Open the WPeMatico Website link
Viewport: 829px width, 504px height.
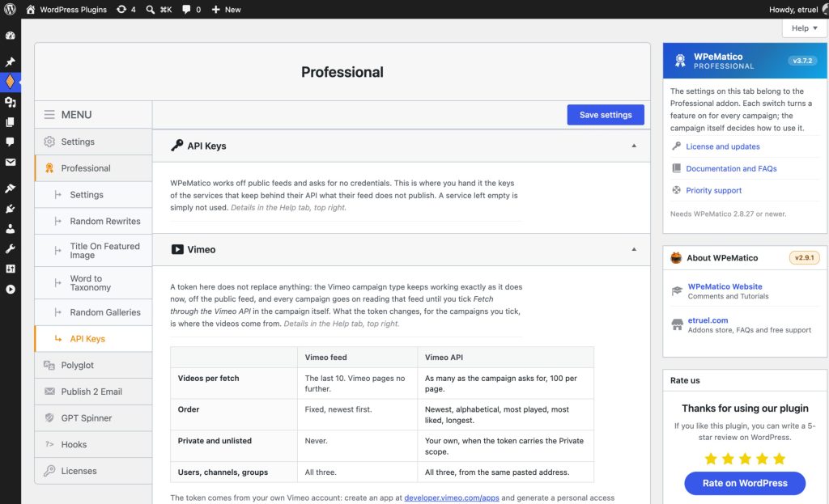725,286
